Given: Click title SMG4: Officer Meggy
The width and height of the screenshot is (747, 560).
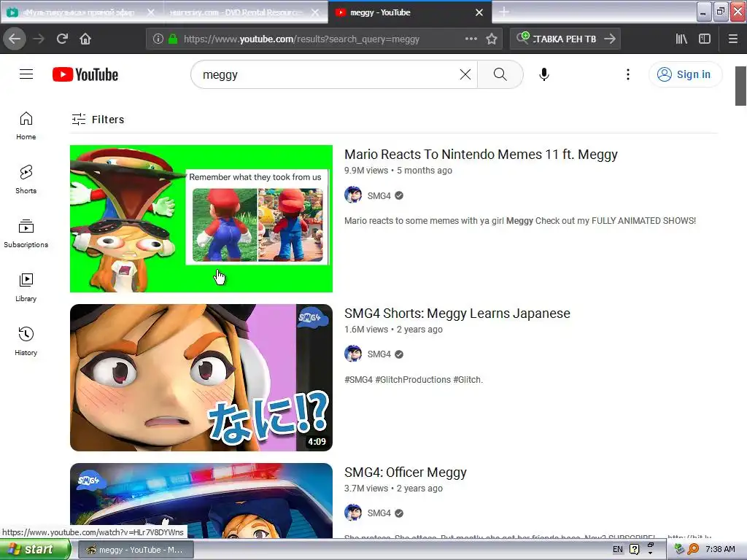Looking at the screenshot, I should [405, 472].
